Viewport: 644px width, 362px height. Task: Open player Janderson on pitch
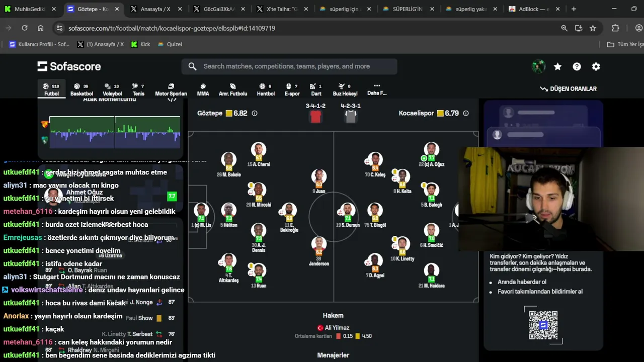point(319,251)
